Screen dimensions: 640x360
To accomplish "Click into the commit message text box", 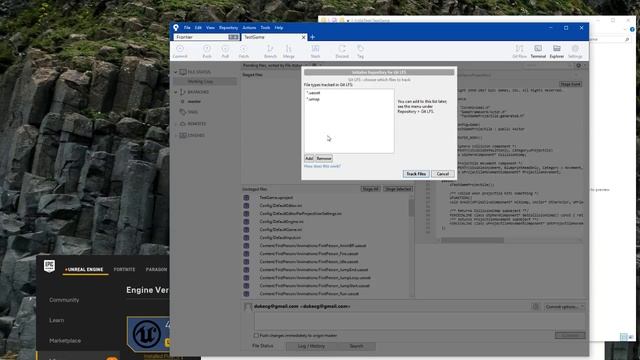I will 420,321.
